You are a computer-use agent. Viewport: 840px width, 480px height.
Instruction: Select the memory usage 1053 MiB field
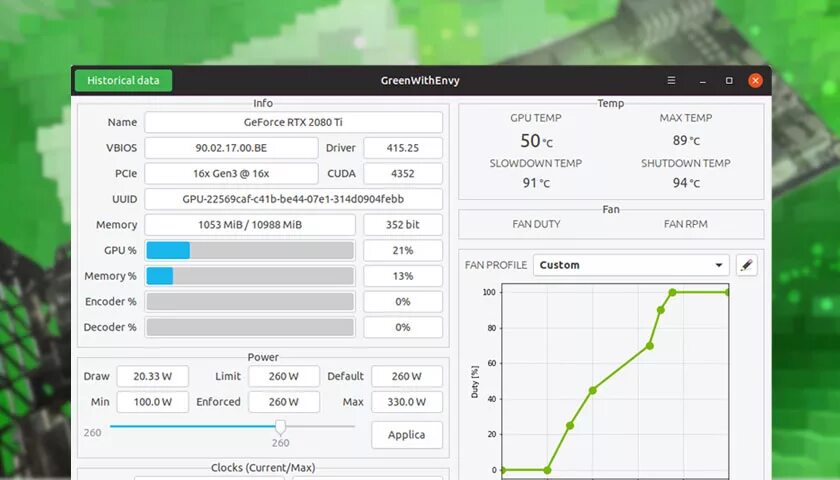[250, 225]
